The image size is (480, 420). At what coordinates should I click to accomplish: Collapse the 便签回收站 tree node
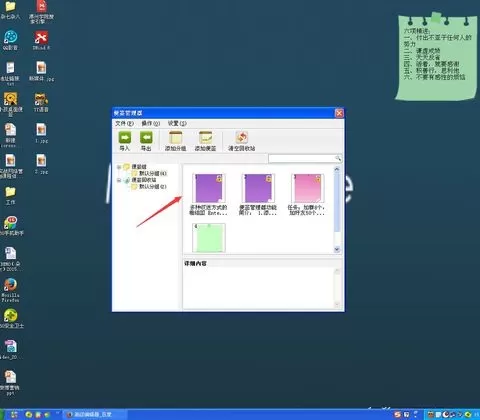tap(119, 180)
